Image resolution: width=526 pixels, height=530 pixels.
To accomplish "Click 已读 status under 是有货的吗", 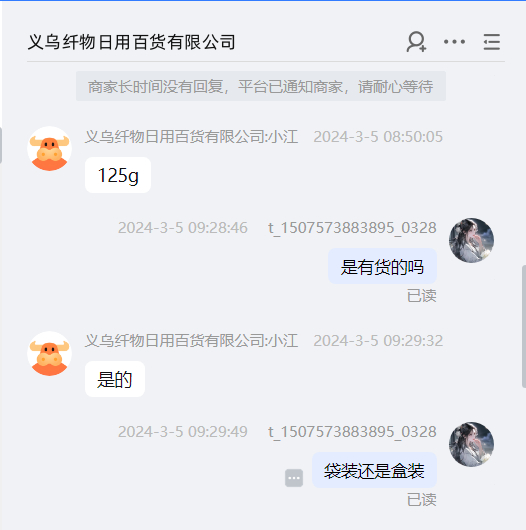I will tap(422, 296).
